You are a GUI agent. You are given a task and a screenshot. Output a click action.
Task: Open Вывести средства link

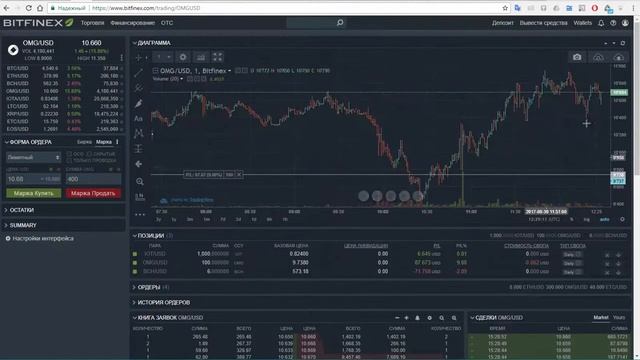[543, 23]
